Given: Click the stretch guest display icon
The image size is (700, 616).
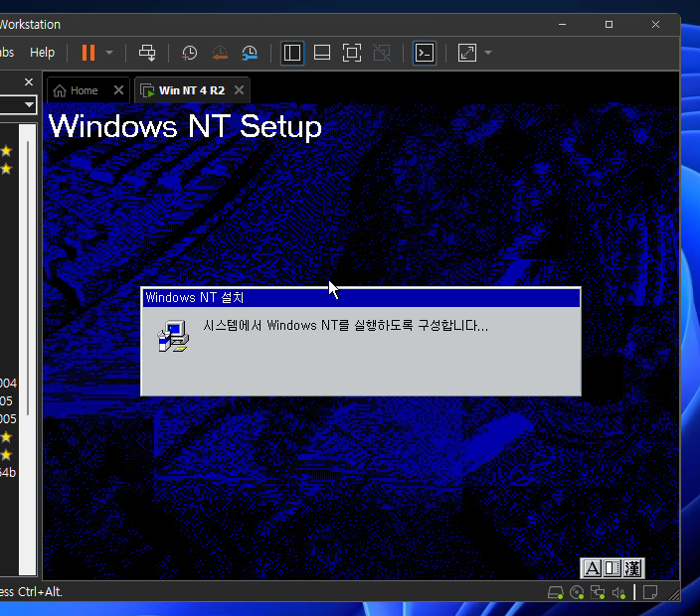Looking at the screenshot, I should pos(467,53).
